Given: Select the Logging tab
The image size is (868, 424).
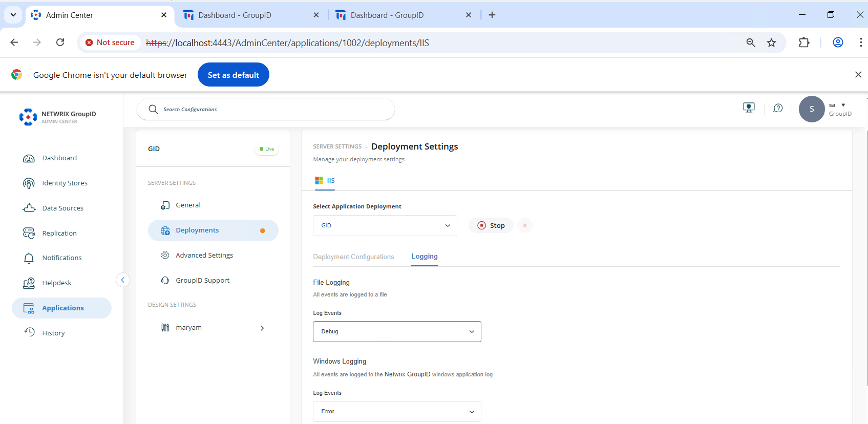Looking at the screenshot, I should (x=425, y=257).
